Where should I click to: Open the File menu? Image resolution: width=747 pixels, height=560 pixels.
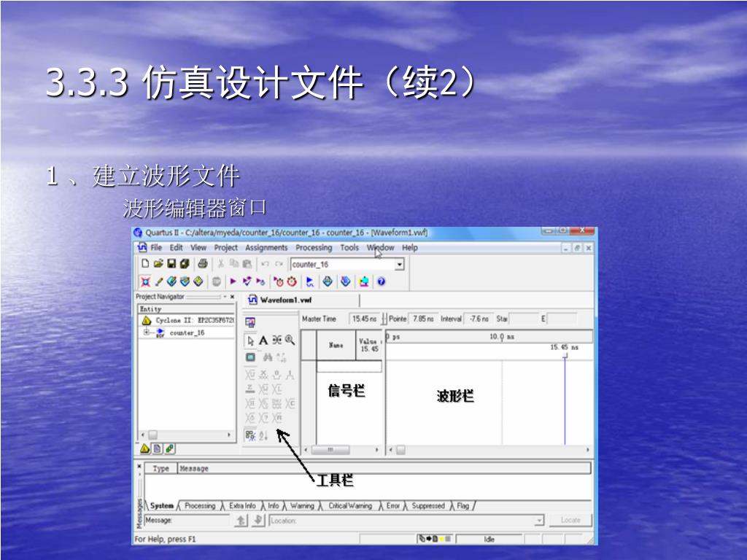[x=156, y=248]
